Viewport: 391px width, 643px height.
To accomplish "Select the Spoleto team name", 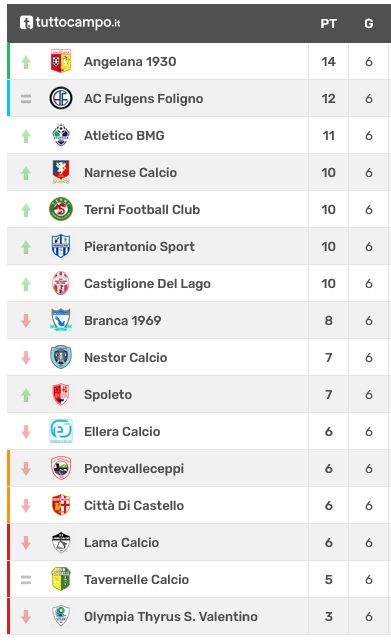I will click(x=108, y=395).
